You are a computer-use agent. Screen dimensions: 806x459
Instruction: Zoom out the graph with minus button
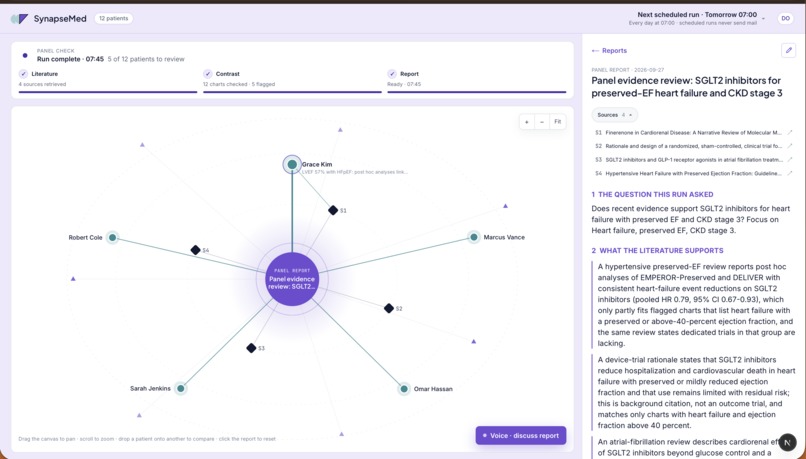pos(542,122)
